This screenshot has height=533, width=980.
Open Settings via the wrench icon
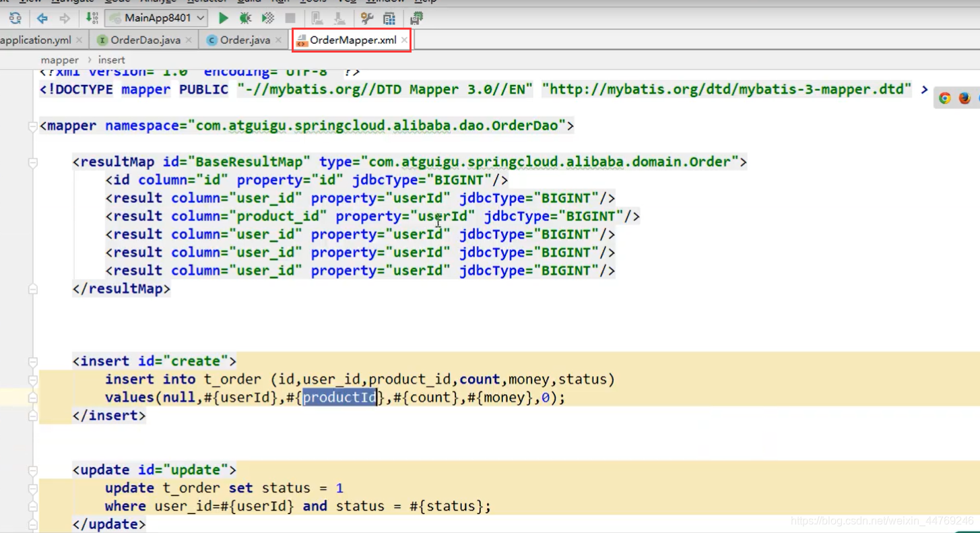[x=367, y=18]
